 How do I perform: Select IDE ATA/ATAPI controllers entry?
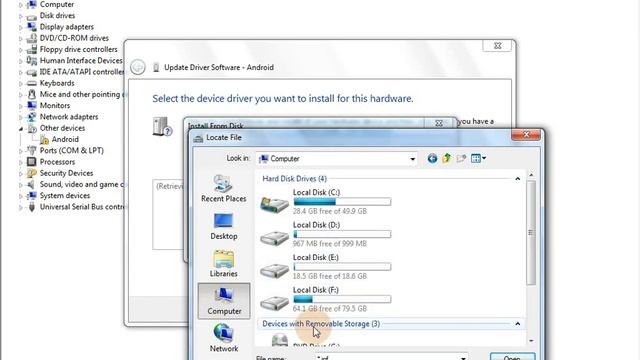[x=82, y=72]
